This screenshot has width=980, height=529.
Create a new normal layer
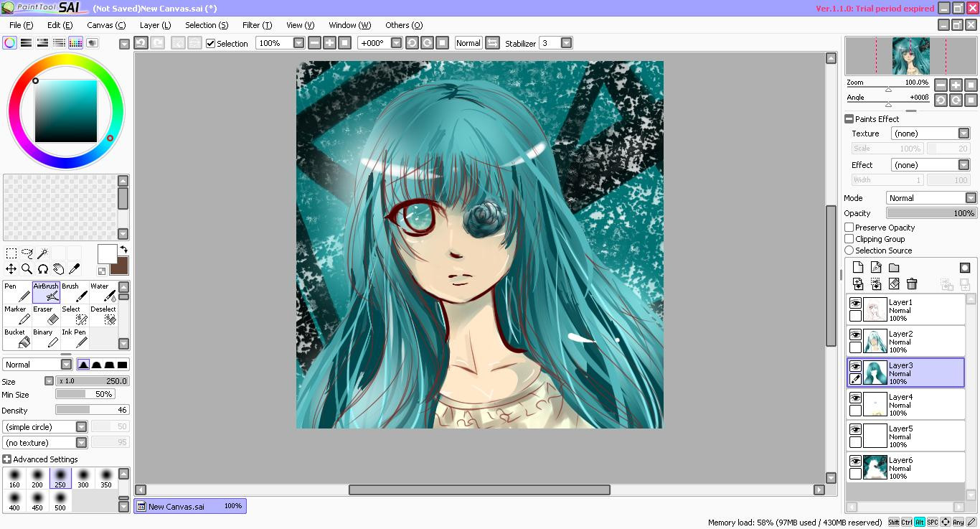point(858,268)
